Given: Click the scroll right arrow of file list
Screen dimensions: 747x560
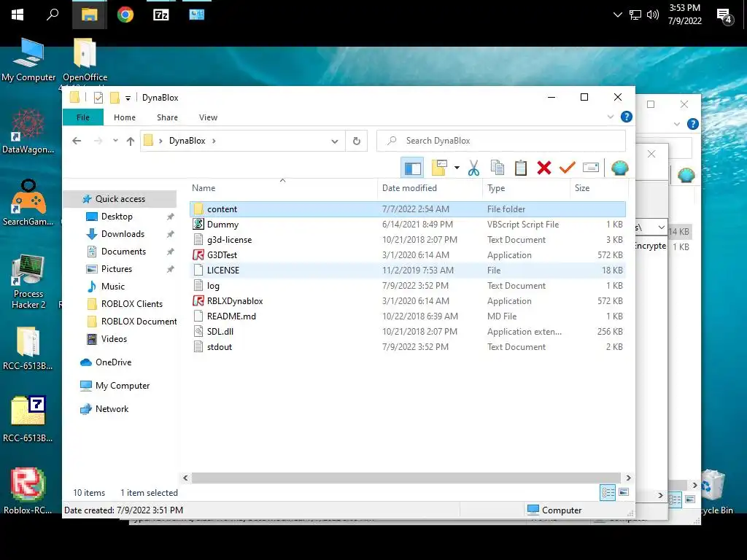Looking at the screenshot, I should tap(628, 478).
